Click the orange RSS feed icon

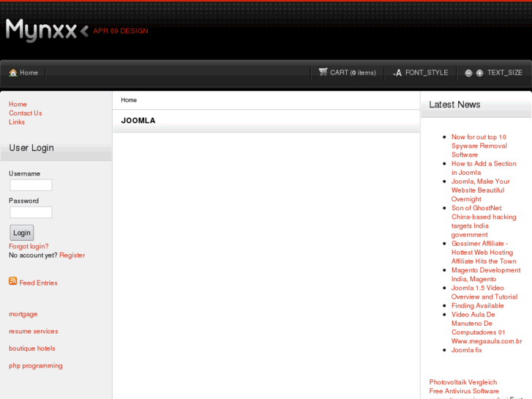coord(13,281)
